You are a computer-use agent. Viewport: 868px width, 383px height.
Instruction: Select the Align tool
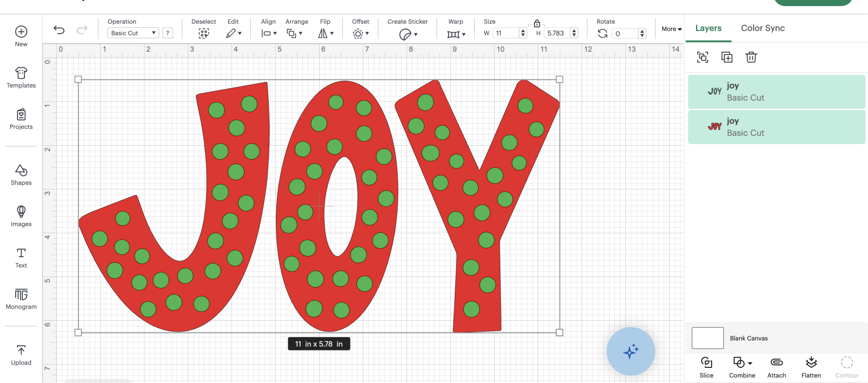tap(267, 33)
